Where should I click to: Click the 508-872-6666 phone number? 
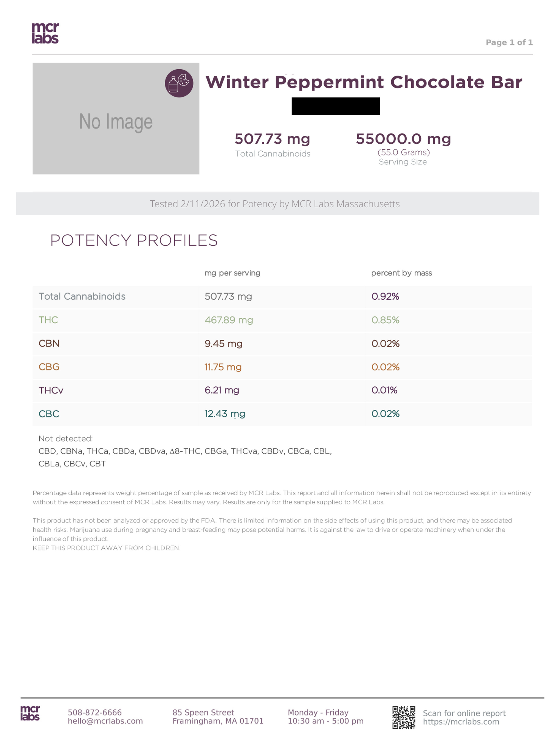(x=95, y=713)
